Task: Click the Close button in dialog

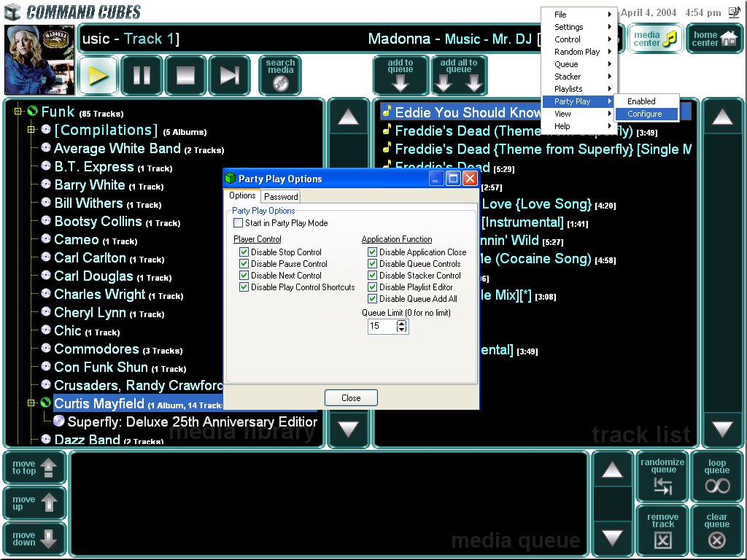Action: tap(351, 398)
